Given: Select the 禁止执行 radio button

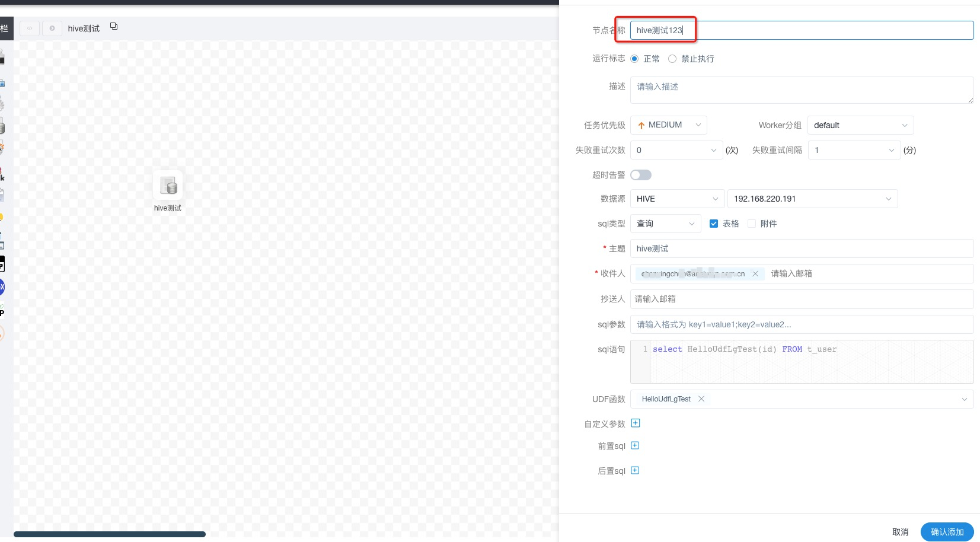Looking at the screenshot, I should (672, 59).
